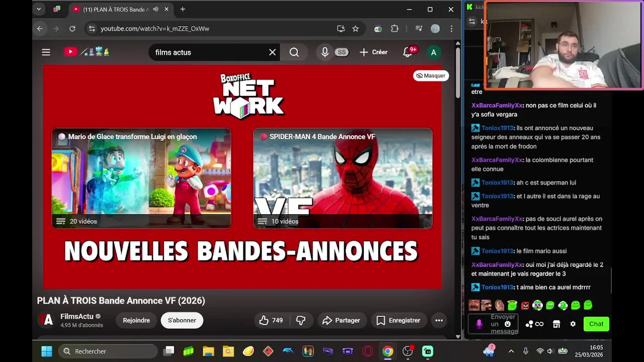
Task: Open the YouTube account avatar menu
Action: [x=433, y=52]
